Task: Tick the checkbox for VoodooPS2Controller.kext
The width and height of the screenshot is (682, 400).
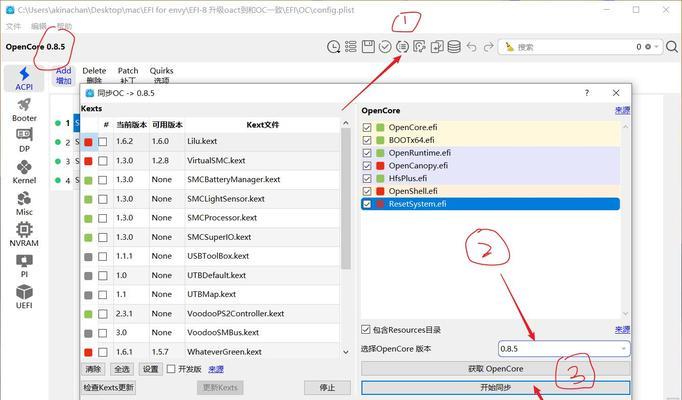Action: tap(103, 314)
